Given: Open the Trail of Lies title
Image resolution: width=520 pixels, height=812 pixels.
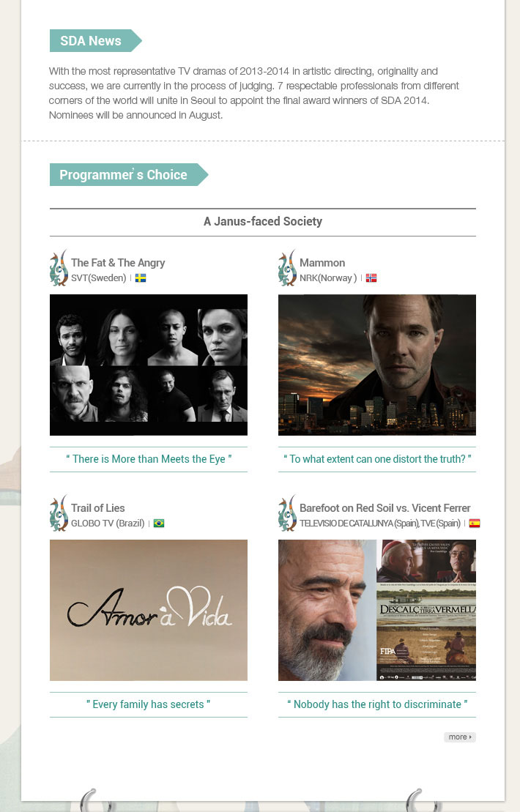Looking at the screenshot, I should pyautogui.click(x=98, y=508).
